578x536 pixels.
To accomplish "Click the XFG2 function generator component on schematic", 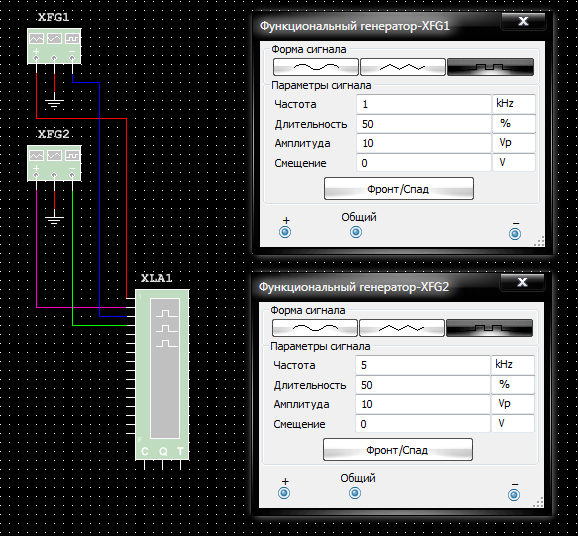I will click(54, 163).
